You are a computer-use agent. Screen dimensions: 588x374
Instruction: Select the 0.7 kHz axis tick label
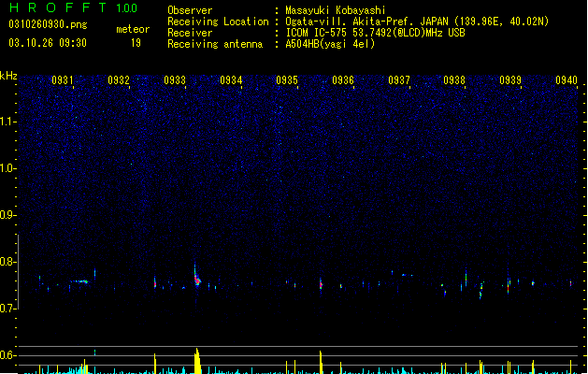pyautogui.click(x=8, y=309)
